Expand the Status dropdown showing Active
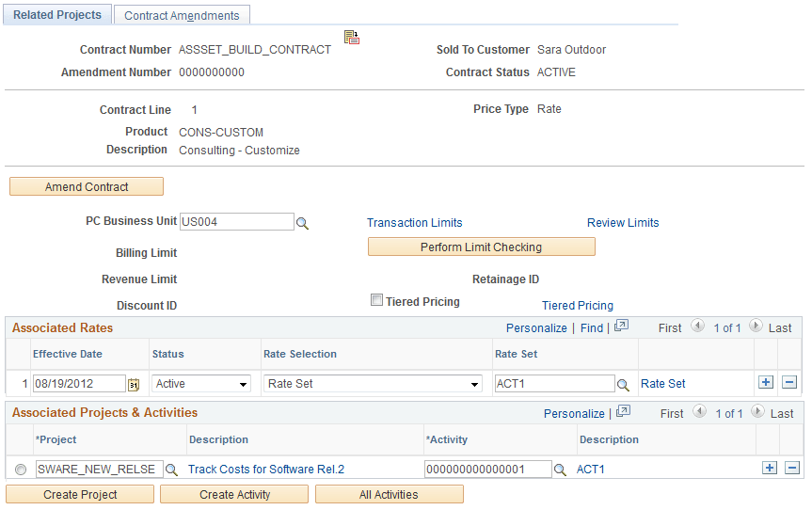 (x=201, y=384)
